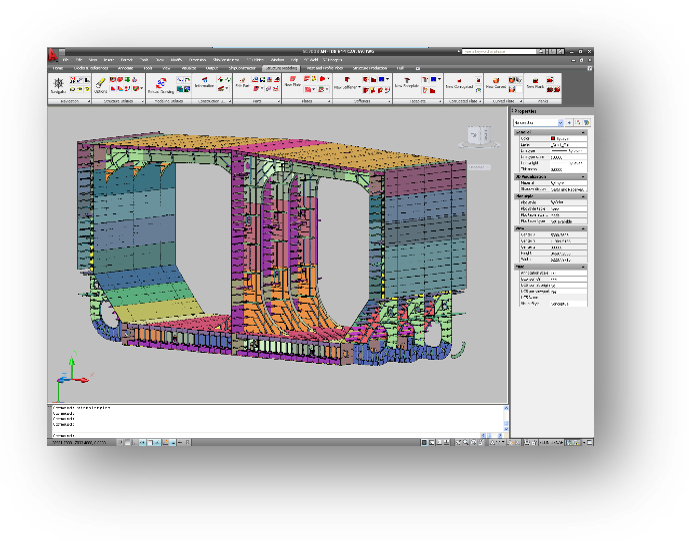Click the command window vertical scrollbar
The width and height of the screenshot is (689, 541).
tap(506, 418)
